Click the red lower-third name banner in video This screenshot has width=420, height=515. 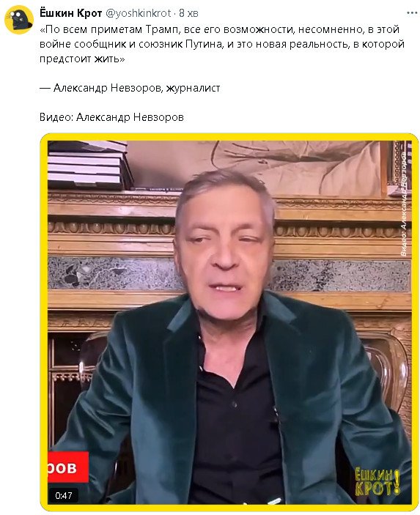click(x=68, y=467)
